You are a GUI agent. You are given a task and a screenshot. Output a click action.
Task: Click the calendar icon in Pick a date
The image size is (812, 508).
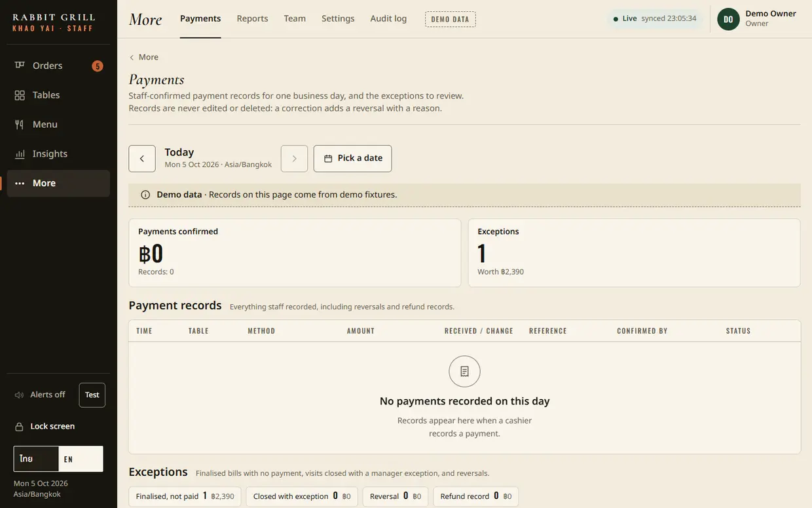pyautogui.click(x=328, y=159)
